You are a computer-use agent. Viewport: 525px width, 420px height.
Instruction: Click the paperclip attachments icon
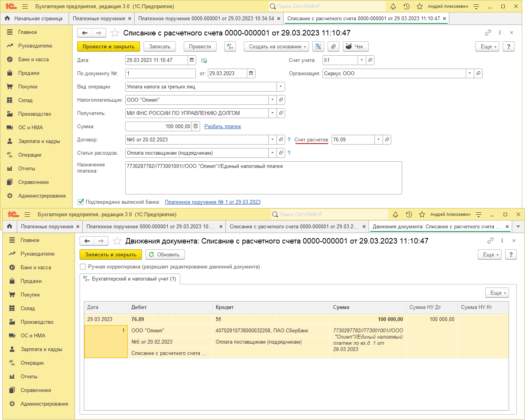click(333, 46)
